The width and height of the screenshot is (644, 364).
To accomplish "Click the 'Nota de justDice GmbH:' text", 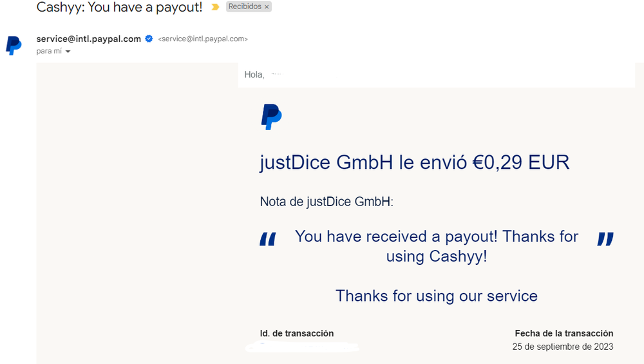I will pyautogui.click(x=327, y=202).
